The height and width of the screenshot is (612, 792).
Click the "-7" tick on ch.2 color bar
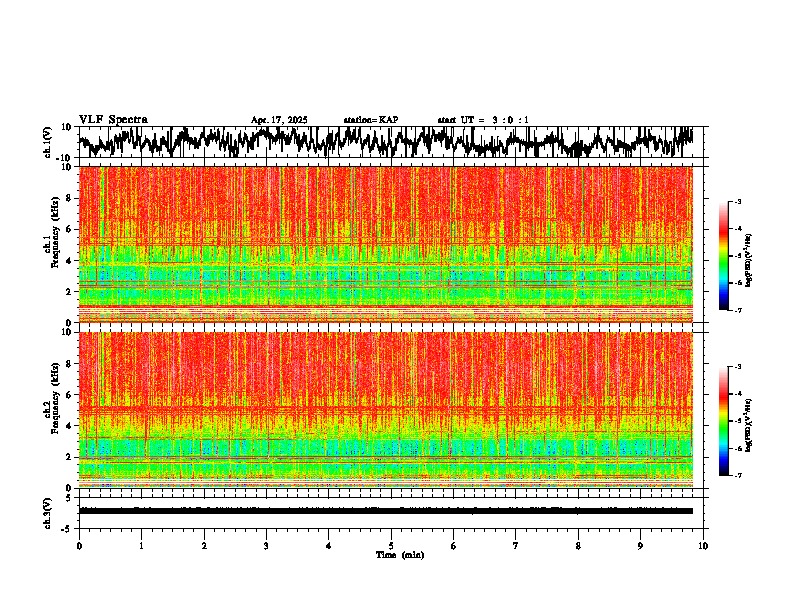[738, 475]
